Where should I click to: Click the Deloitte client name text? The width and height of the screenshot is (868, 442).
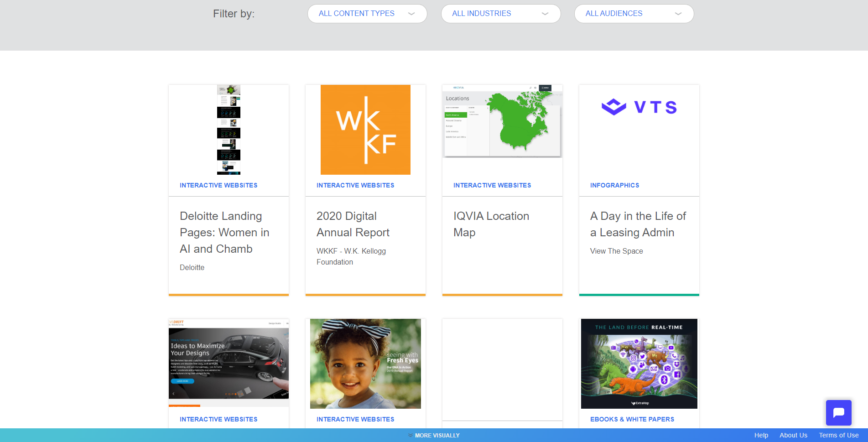[x=192, y=267]
